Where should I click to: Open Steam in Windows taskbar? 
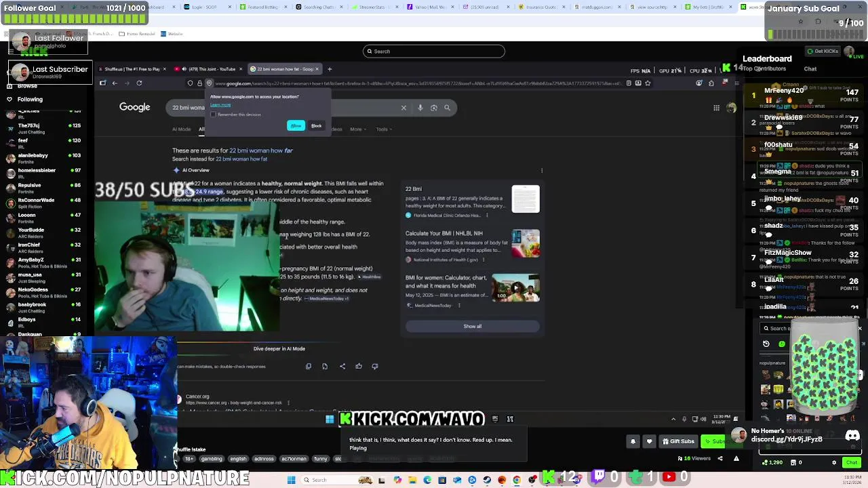pos(487,480)
